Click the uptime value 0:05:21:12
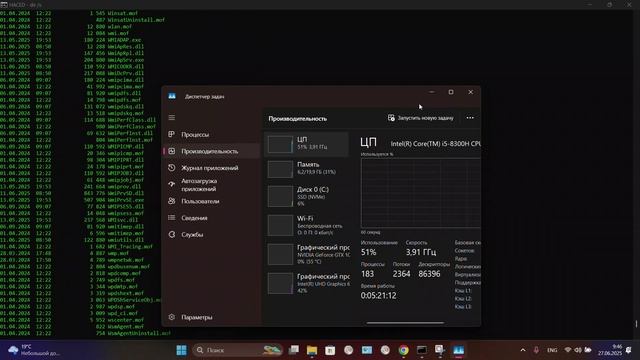The width and height of the screenshot is (640, 360). click(378, 296)
